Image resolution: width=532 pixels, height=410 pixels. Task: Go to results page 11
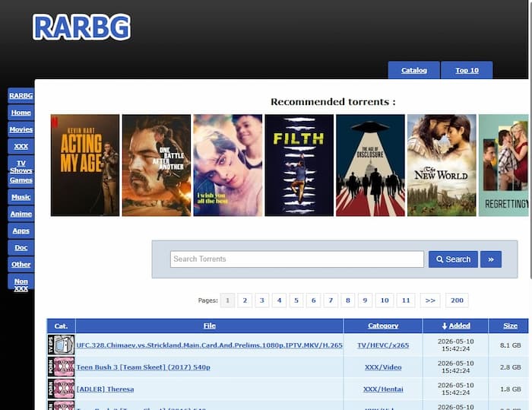[406, 300]
